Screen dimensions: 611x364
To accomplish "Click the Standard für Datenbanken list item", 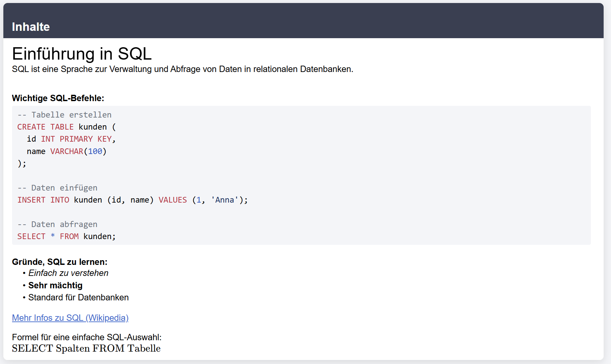I will (78, 297).
